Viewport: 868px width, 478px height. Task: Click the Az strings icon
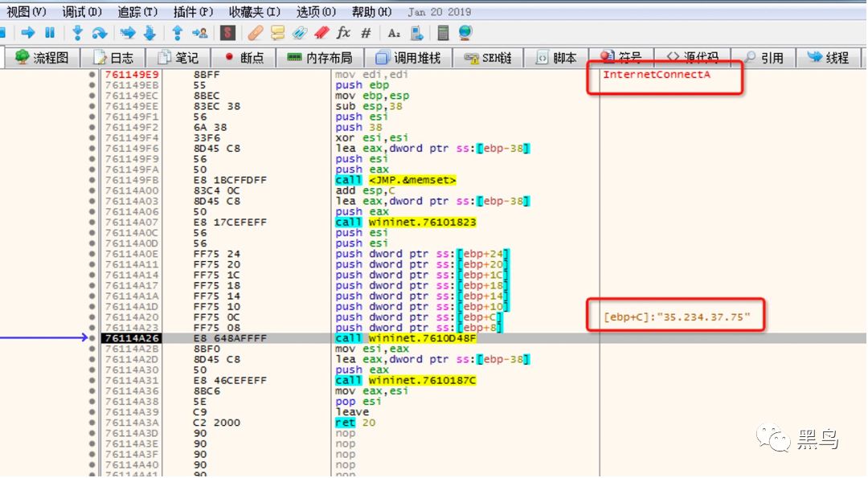(x=394, y=33)
